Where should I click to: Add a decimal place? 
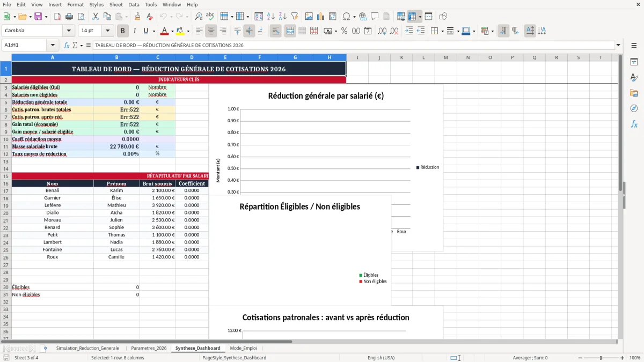pyautogui.click(x=383, y=31)
